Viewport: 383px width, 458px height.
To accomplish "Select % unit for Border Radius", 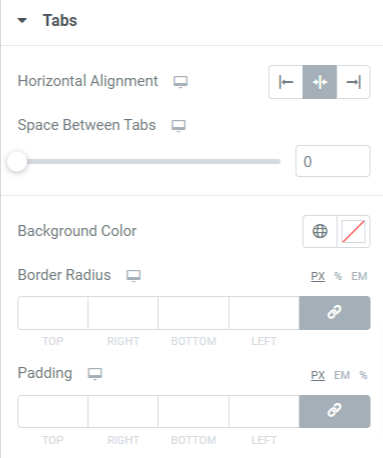I will pos(338,276).
